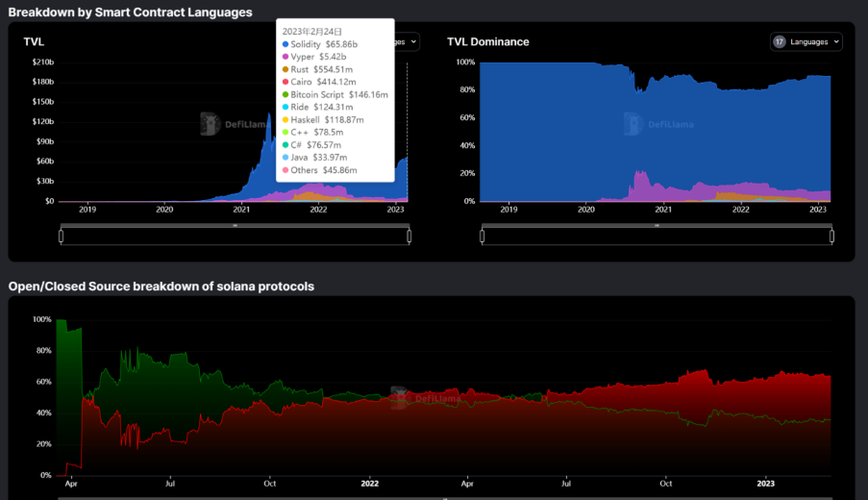The height and width of the screenshot is (500, 868).
Task: Click the Breakdown by Smart Contract Languages heading
Action: pyautogui.click(x=130, y=12)
